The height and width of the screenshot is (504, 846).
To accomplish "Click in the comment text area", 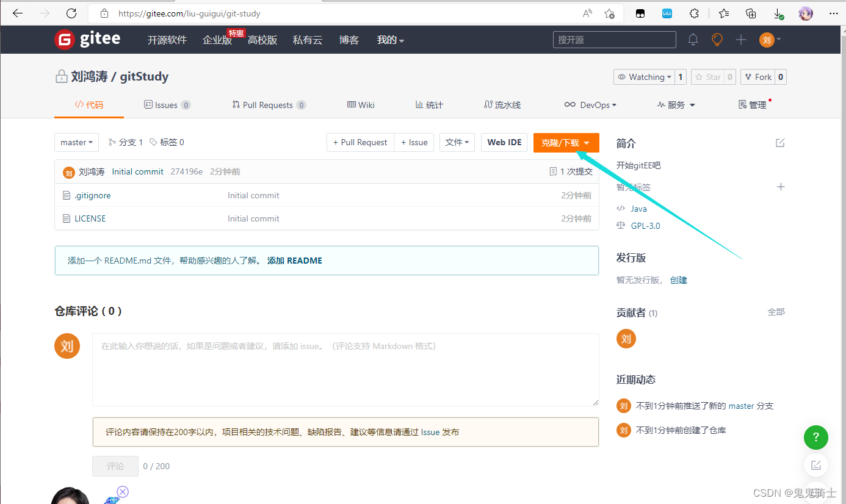I will tap(345, 370).
